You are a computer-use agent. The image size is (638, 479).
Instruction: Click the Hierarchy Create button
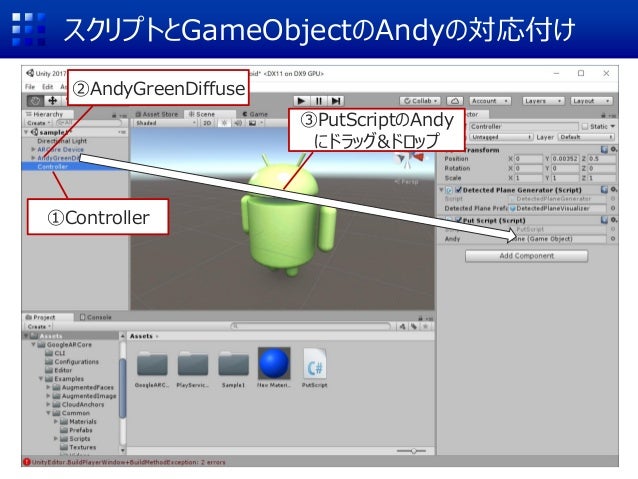pos(38,123)
